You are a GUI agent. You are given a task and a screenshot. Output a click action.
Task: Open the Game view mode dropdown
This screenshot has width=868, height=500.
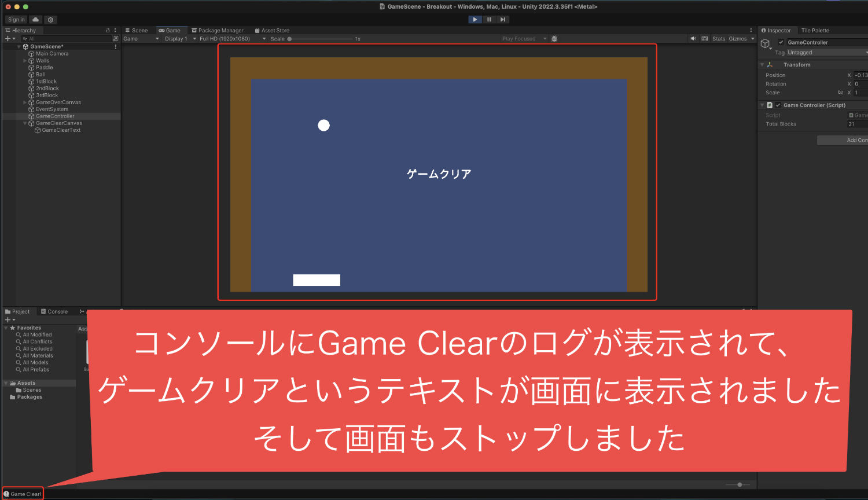(x=141, y=39)
